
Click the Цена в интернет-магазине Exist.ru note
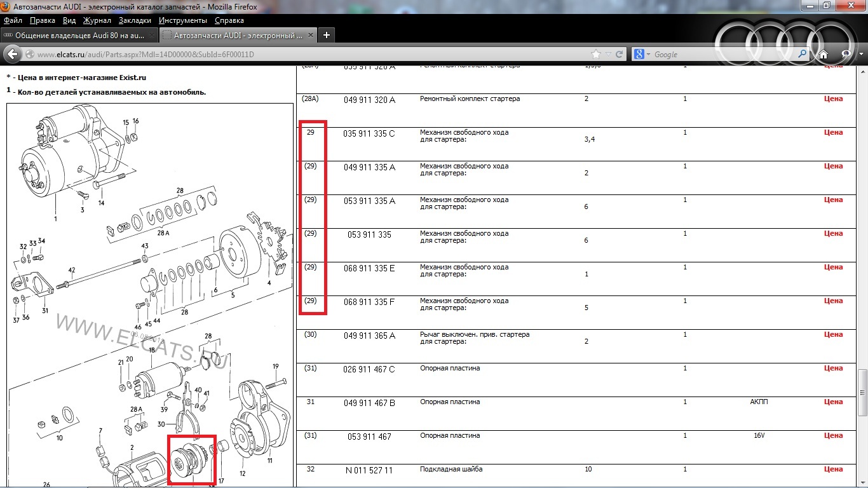(x=76, y=78)
